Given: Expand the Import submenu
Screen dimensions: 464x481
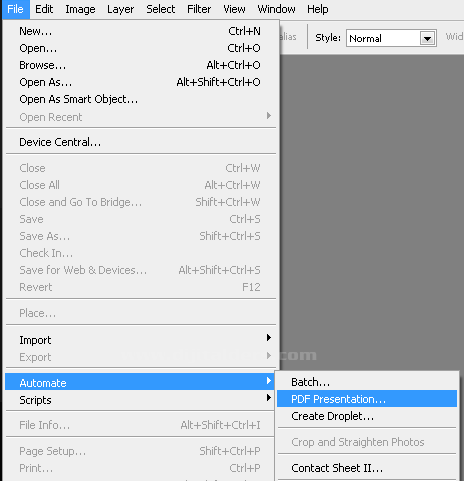Looking at the screenshot, I should [x=141, y=340].
